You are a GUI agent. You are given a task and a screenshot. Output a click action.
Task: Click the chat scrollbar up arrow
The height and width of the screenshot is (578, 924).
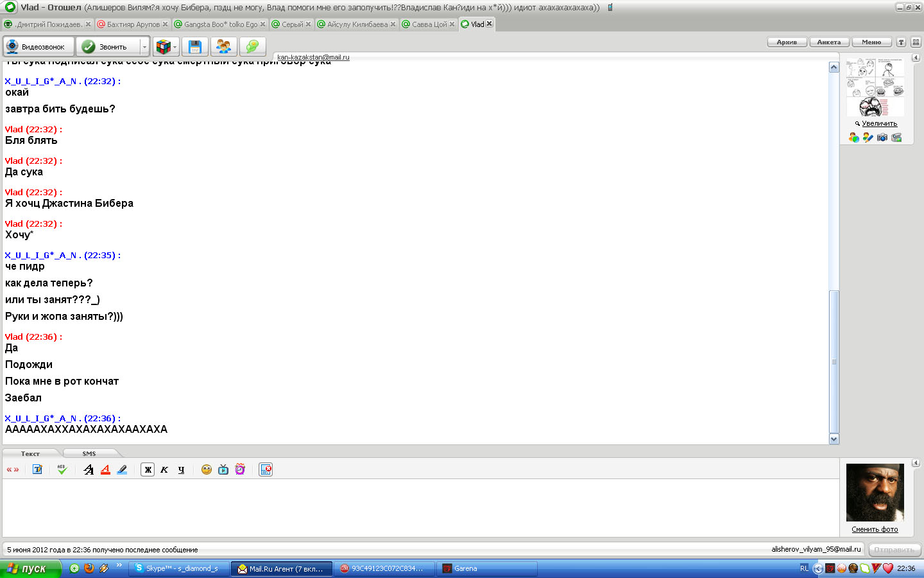pos(834,67)
